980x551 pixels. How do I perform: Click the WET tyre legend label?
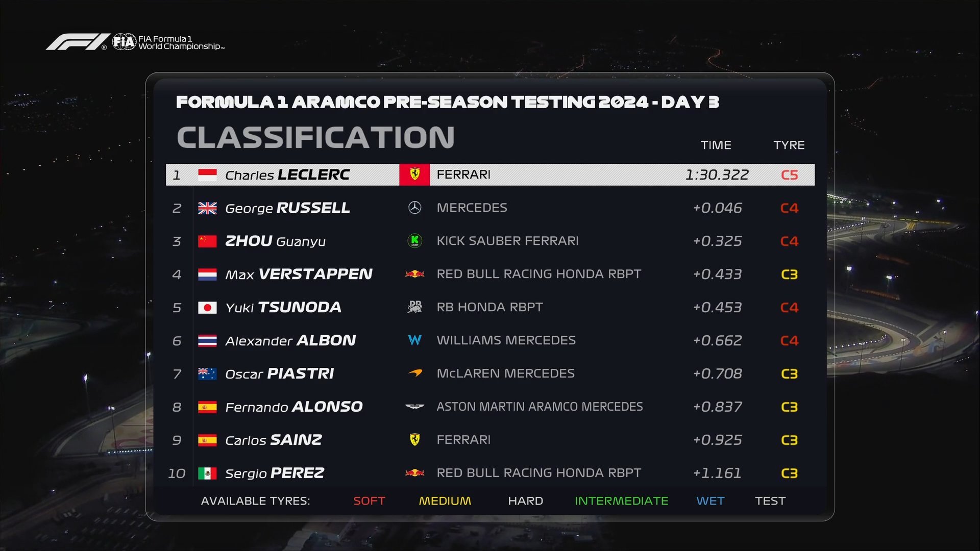[710, 501]
